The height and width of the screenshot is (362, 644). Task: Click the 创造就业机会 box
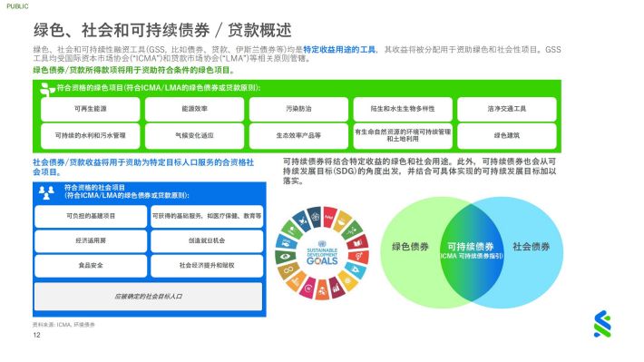[207, 240]
